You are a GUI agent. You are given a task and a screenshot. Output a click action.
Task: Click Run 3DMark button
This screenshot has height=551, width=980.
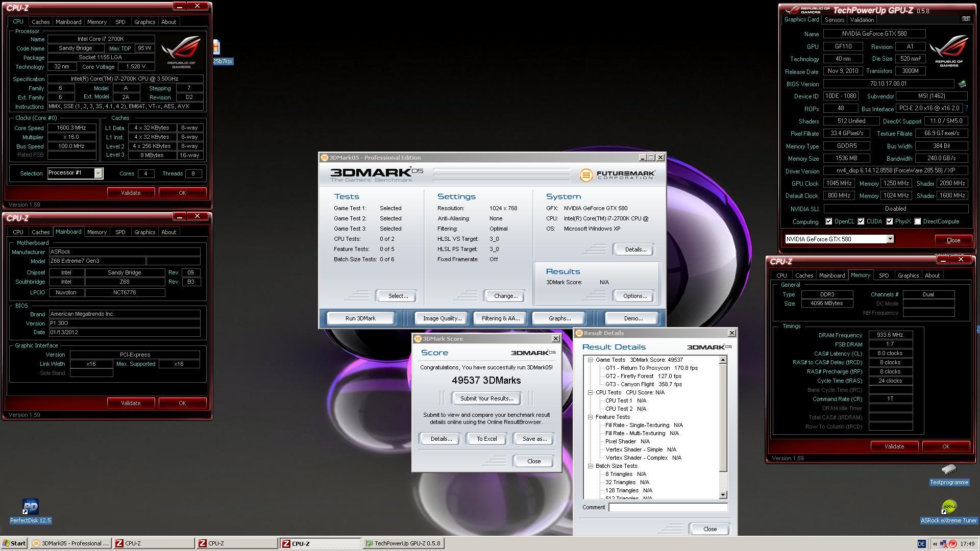[360, 318]
